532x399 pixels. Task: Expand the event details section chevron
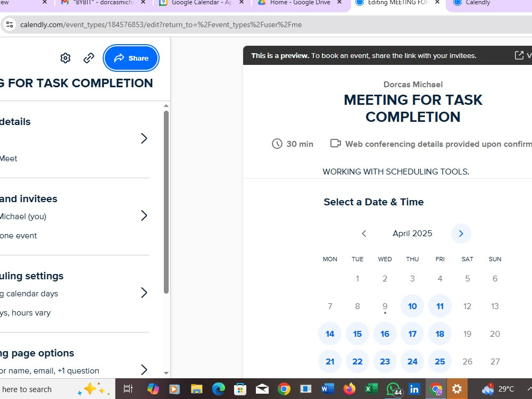[144, 138]
